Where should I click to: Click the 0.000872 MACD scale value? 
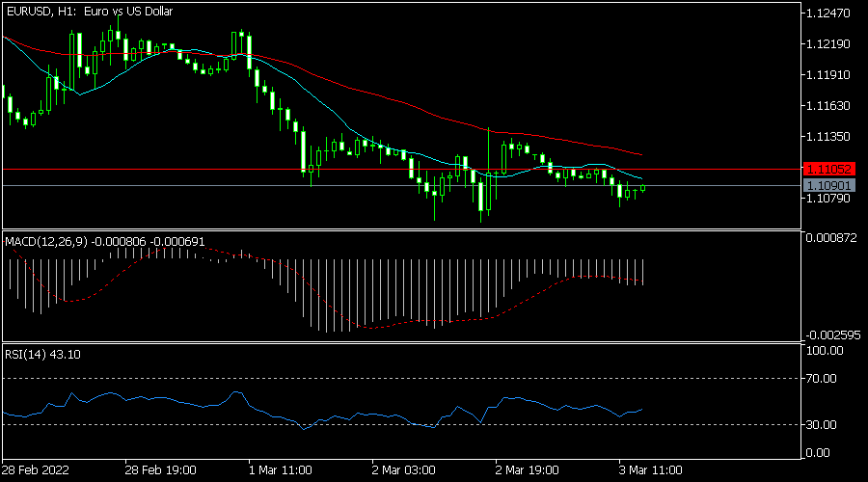(831, 238)
